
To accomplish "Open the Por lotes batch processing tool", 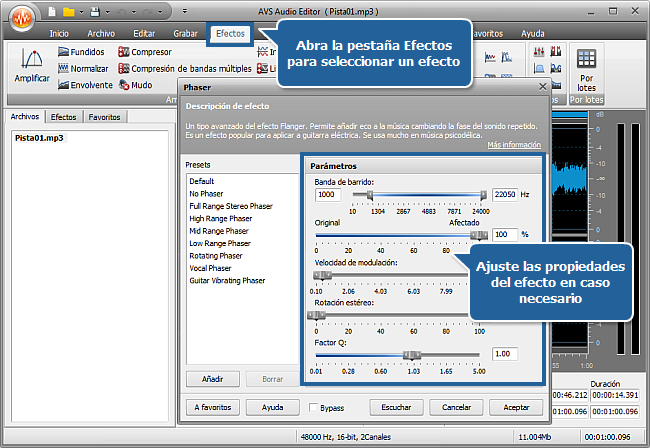I will coord(586,70).
